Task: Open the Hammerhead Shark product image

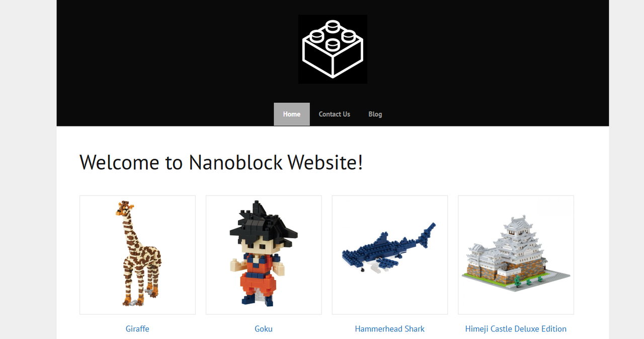Action: (390, 255)
